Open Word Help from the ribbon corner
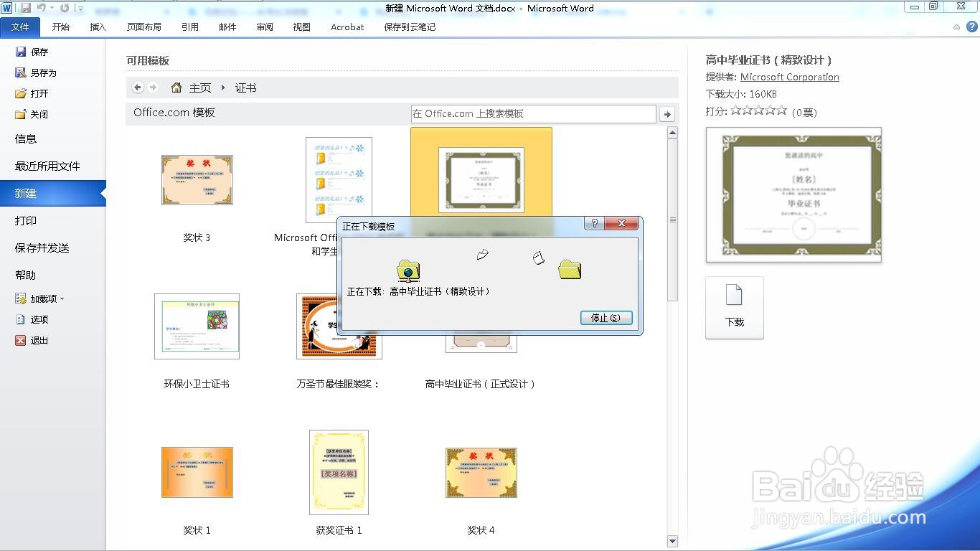 coord(972,27)
